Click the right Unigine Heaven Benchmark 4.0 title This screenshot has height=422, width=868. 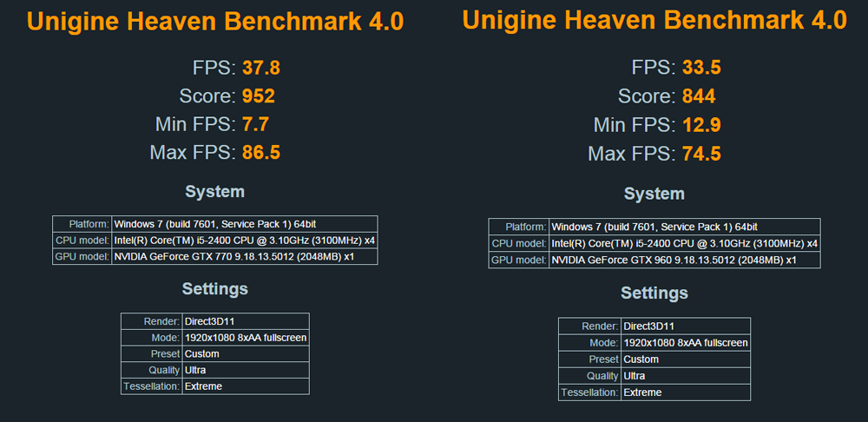click(x=654, y=20)
